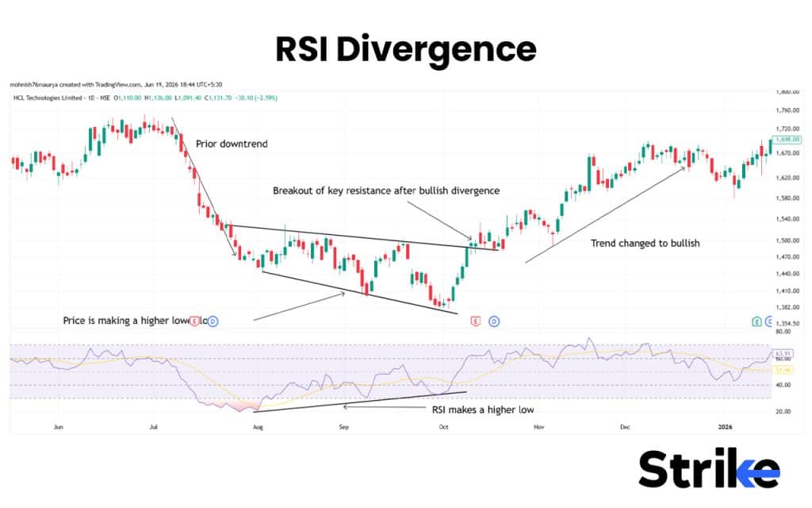Click the 1,760.00 price axis label

(787, 110)
